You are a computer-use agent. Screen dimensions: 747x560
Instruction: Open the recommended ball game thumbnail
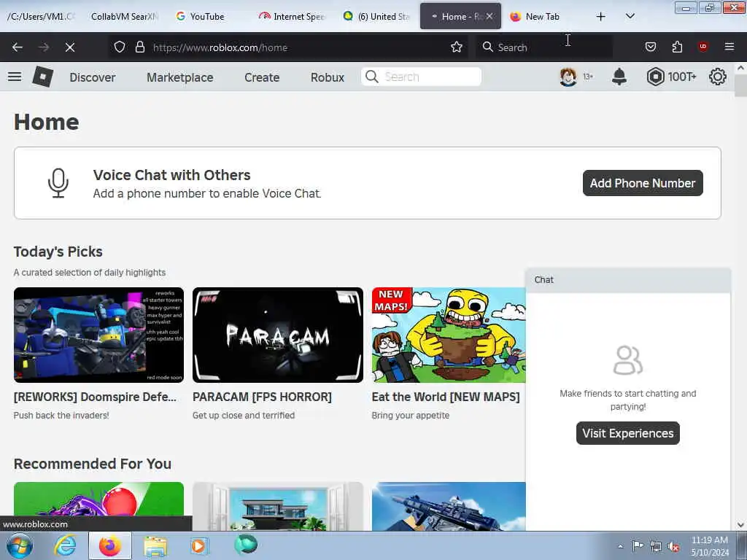click(x=98, y=506)
